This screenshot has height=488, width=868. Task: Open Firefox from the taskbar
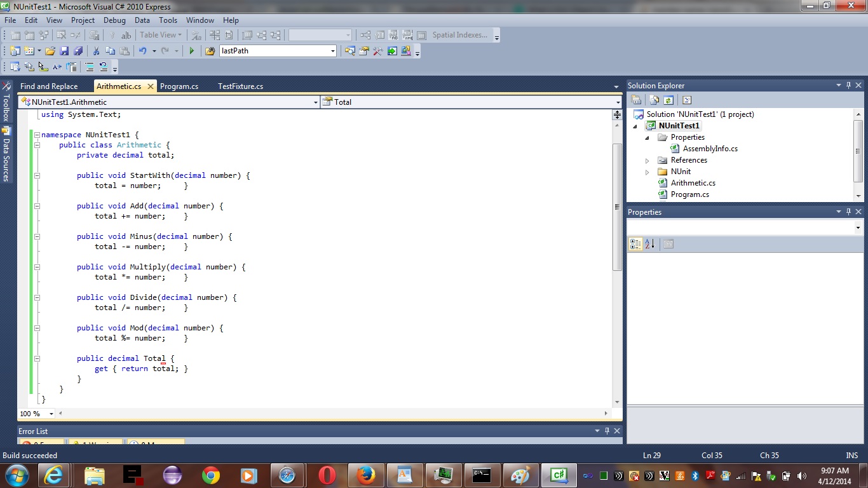point(365,475)
